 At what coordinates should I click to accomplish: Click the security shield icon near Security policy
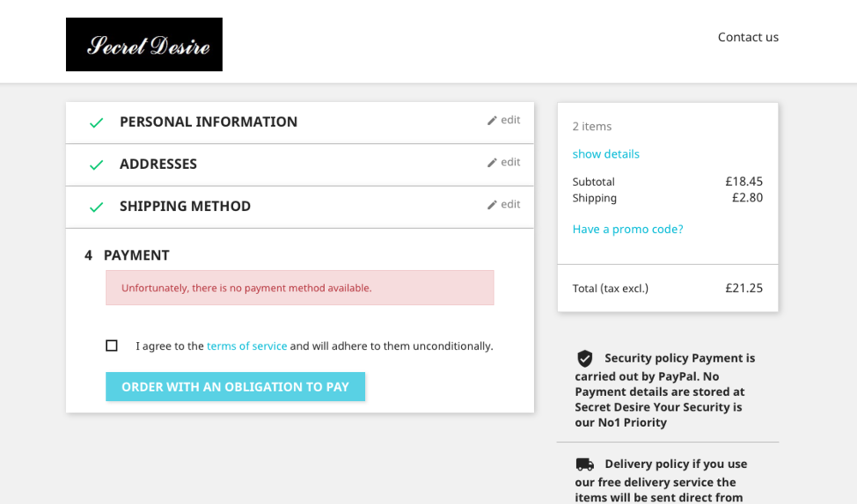tap(585, 357)
